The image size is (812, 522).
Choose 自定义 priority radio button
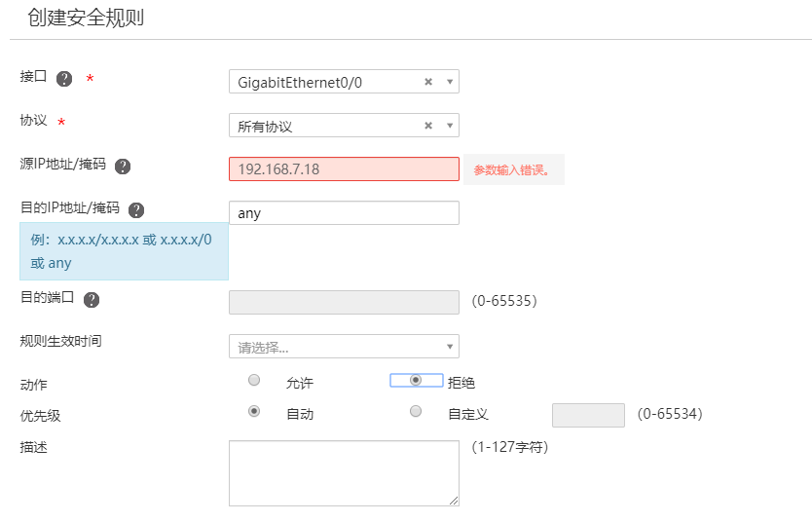pyautogui.click(x=416, y=412)
